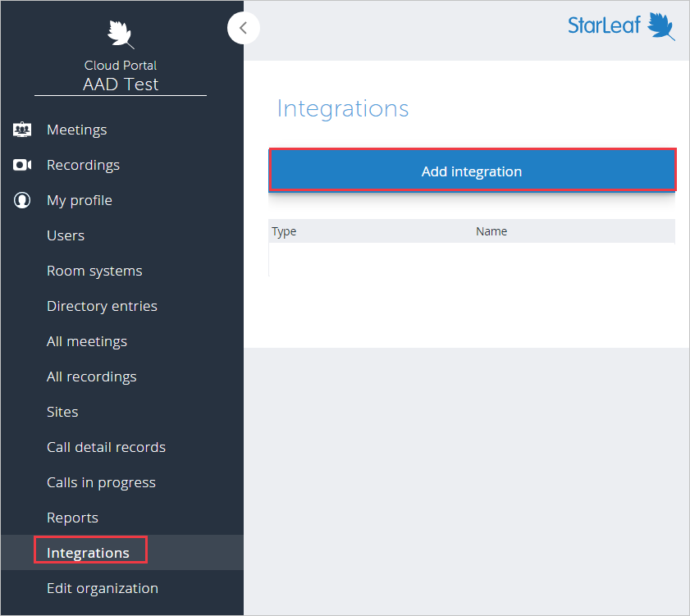690x616 pixels.
Task: Open All recordings
Action: click(x=91, y=376)
